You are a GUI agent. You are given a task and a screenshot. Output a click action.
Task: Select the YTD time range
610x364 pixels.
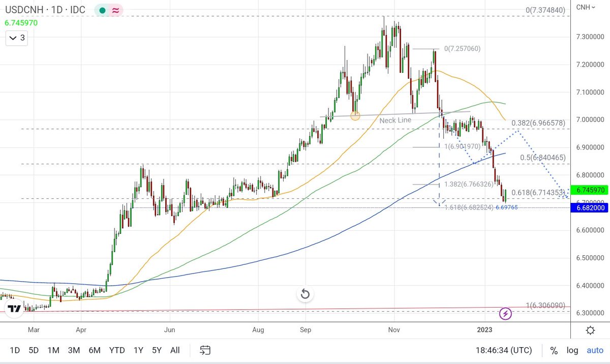point(117,350)
